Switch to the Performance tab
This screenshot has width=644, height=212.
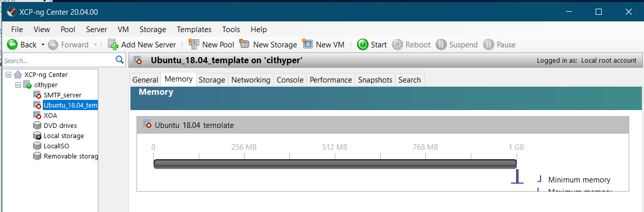pos(331,80)
